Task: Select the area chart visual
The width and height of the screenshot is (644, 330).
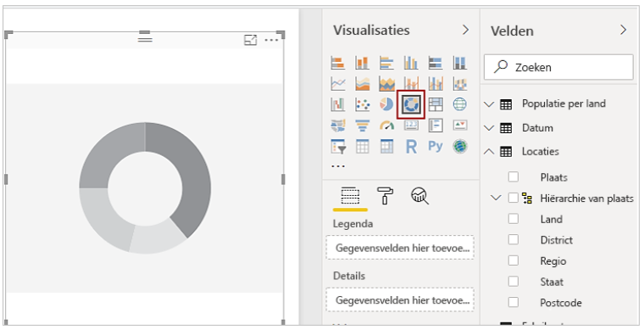Action: click(363, 84)
